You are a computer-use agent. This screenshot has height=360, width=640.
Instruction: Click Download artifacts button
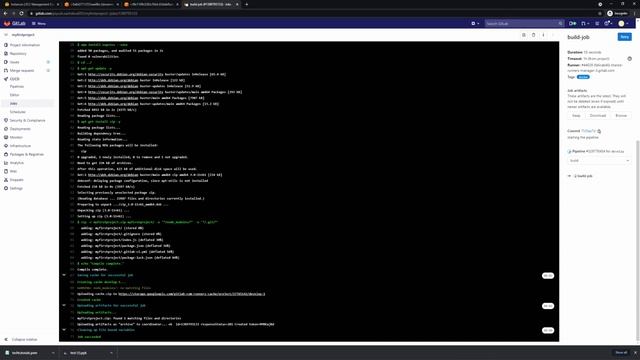pyautogui.click(x=598, y=116)
